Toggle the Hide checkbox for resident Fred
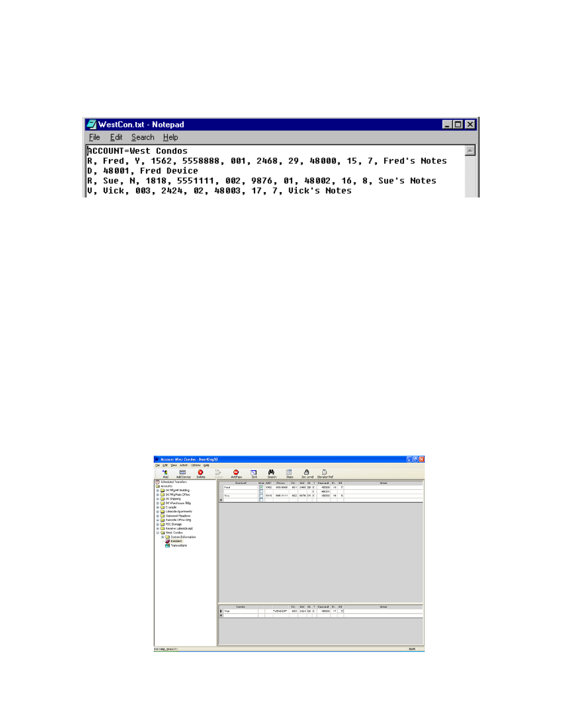The height and width of the screenshot is (728, 562). pyautogui.click(x=261, y=487)
